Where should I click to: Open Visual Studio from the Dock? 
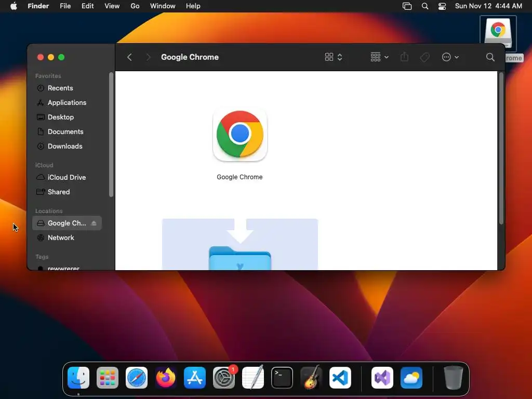(x=382, y=378)
